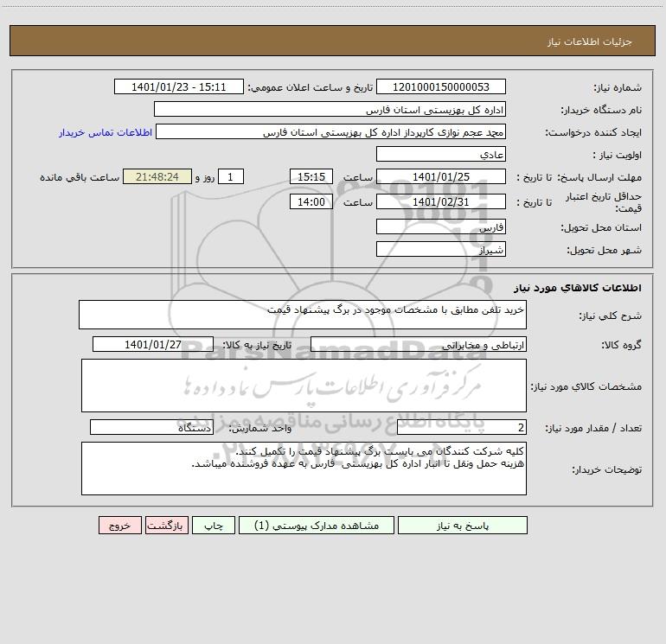Click buyer notes text area کلیه شرکت کنندگان
The width and height of the screenshot is (666, 644).
[x=304, y=469]
